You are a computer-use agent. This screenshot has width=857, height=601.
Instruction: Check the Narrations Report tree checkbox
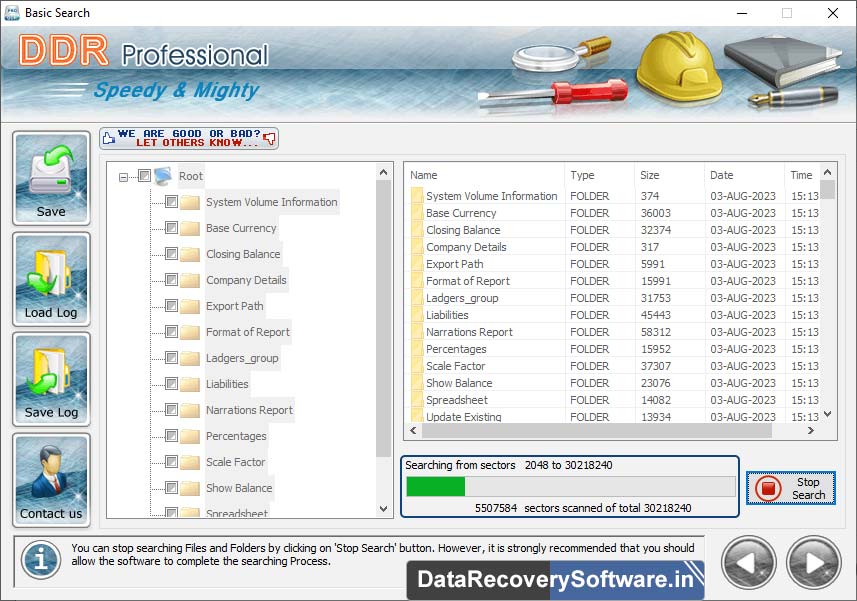(171, 410)
